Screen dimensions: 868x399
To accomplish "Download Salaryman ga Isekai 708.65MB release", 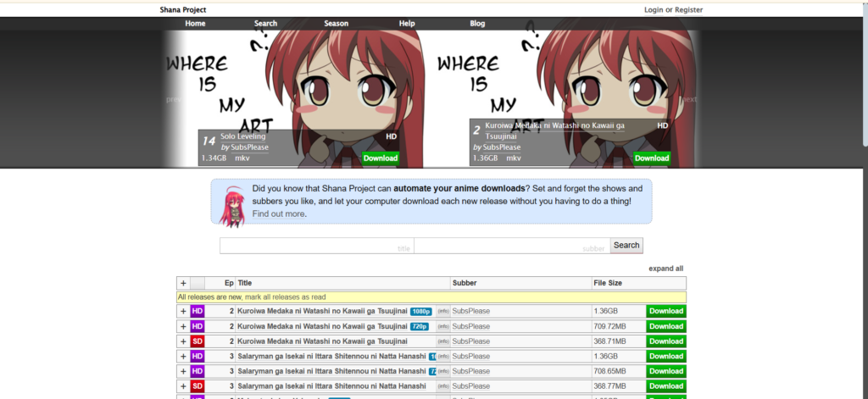I will [666, 371].
